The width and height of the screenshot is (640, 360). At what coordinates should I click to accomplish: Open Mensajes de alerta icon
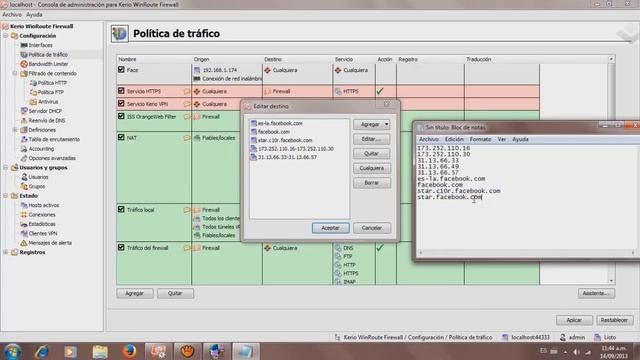tap(24, 242)
